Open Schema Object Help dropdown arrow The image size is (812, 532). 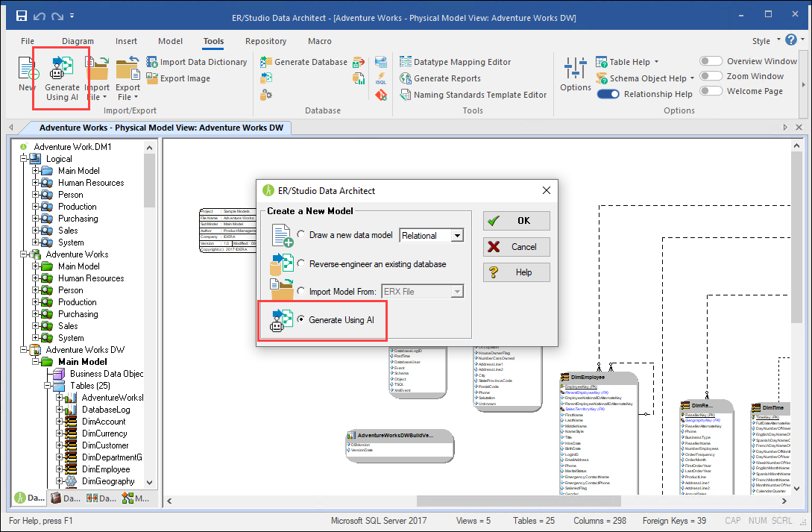pyautogui.click(x=693, y=78)
